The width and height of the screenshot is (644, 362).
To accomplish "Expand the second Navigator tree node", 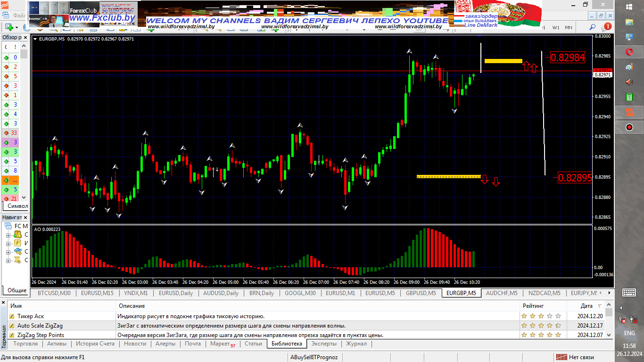I will pyautogui.click(x=8, y=243).
